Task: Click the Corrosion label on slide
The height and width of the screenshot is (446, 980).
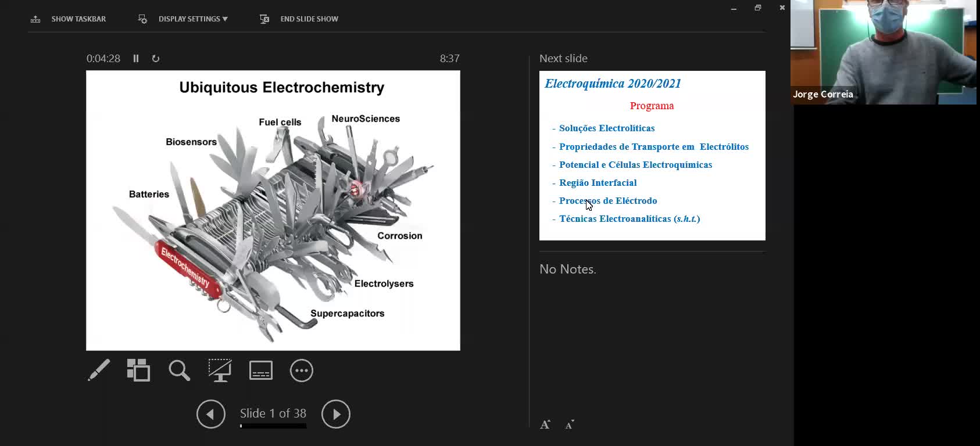Action: click(400, 236)
